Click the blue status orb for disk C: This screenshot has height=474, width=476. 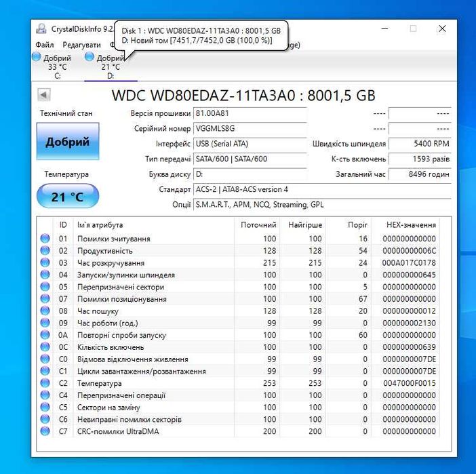tap(37, 57)
